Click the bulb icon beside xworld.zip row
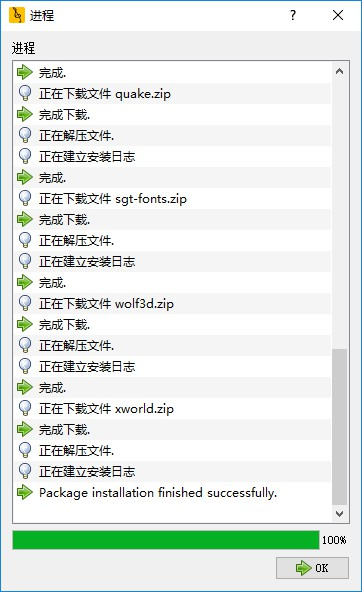Viewport: 362px width, 592px height. 25,408
